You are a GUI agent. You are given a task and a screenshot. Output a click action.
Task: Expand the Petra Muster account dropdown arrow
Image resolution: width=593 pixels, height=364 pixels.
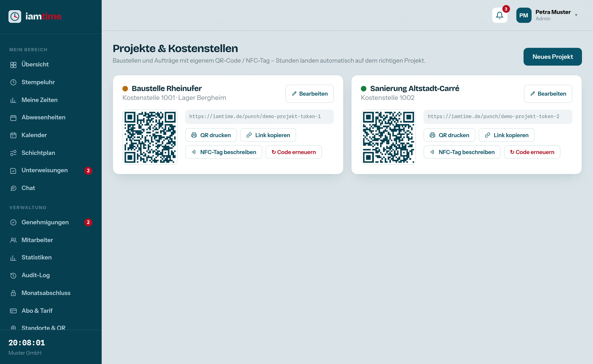(576, 15)
